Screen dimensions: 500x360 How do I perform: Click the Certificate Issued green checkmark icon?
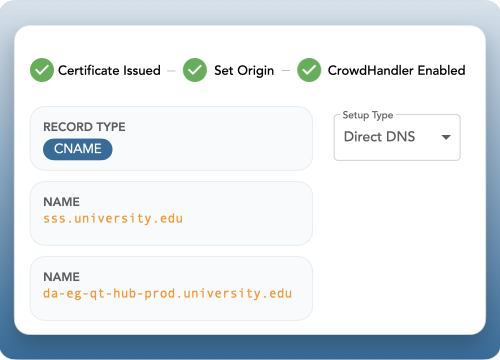[x=42, y=70]
